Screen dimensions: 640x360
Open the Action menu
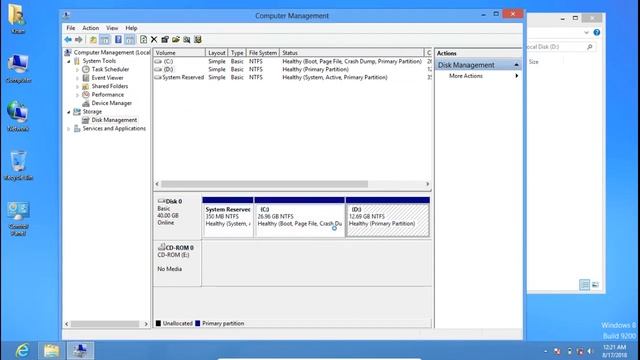pos(91,28)
